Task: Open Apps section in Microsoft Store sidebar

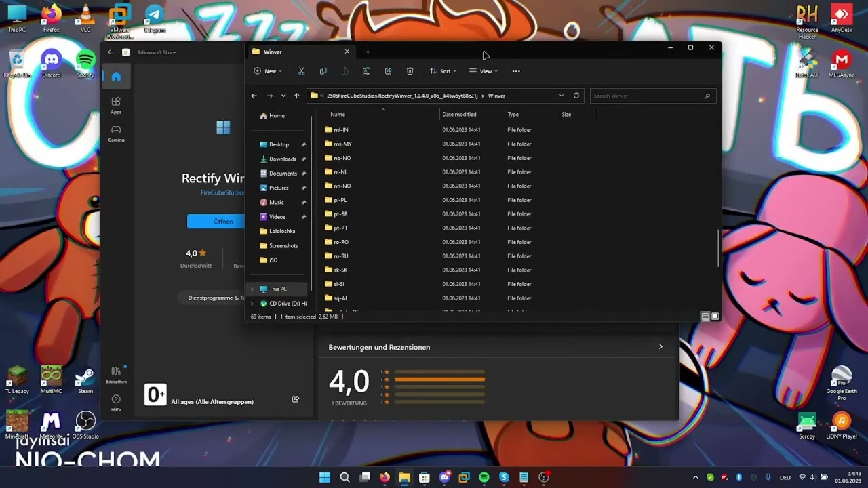Action: pyautogui.click(x=116, y=105)
